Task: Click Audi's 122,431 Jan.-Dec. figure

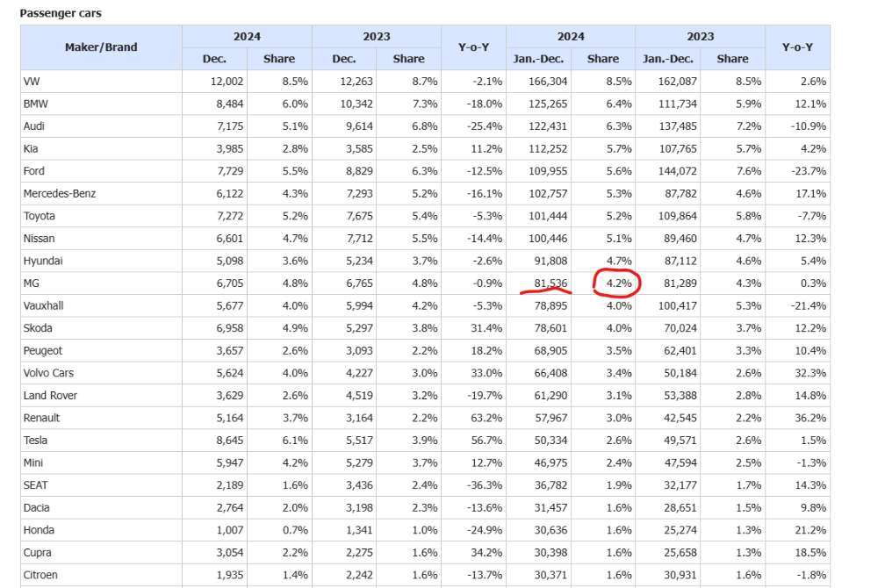Action: [x=548, y=126]
